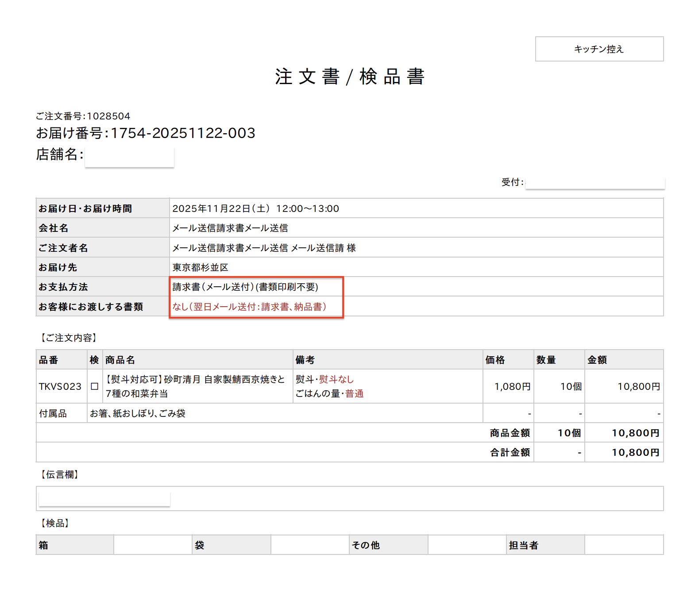
Task: Click the 袋 label cell
Action: click(x=232, y=545)
